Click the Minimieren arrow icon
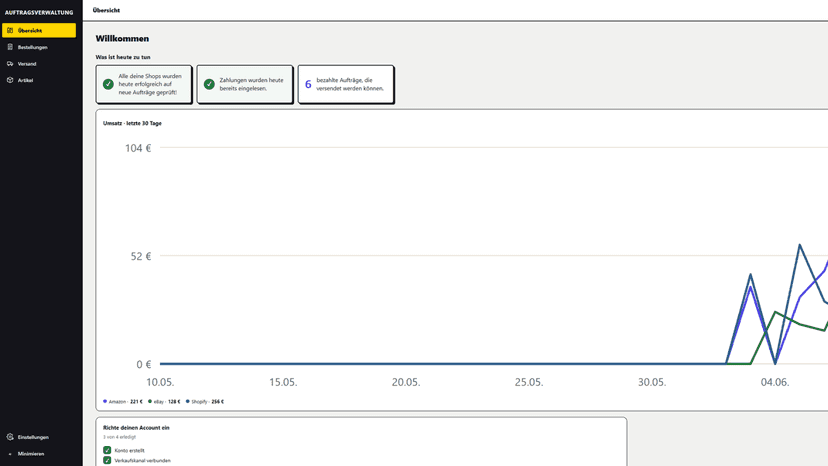 coord(10,454)
